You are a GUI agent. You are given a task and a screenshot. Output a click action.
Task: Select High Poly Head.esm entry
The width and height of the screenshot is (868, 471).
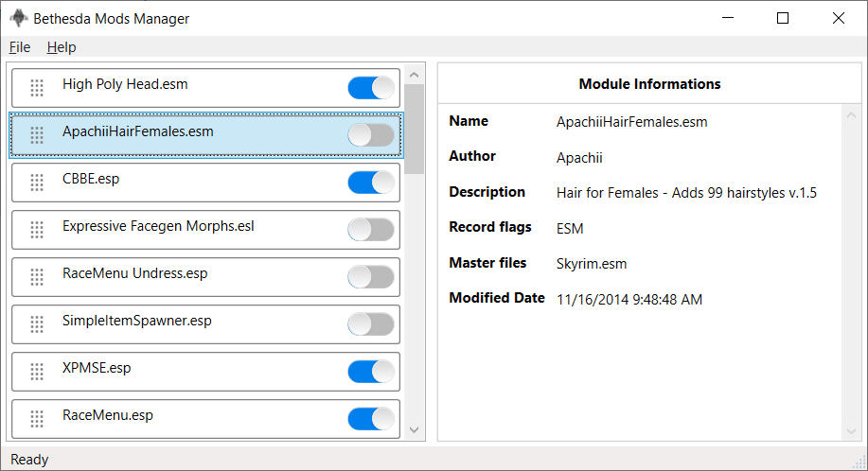pyautogui.click(x=205, y=88)
